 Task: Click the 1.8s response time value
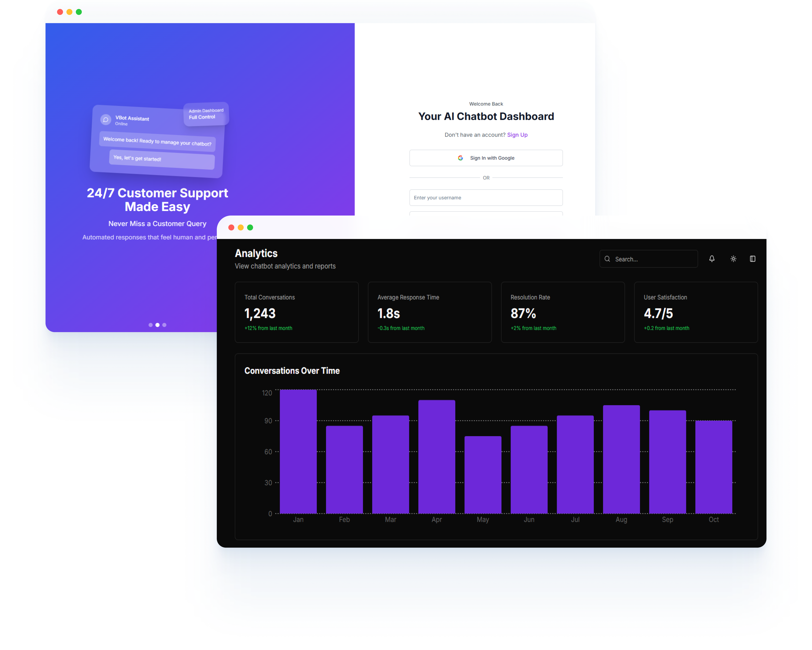coord(388,313)
